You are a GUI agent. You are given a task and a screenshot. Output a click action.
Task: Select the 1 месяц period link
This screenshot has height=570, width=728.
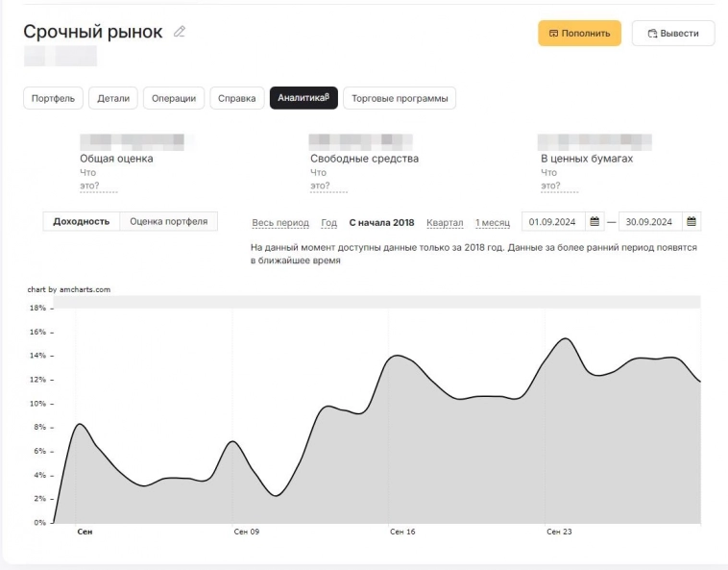(493, 223)
